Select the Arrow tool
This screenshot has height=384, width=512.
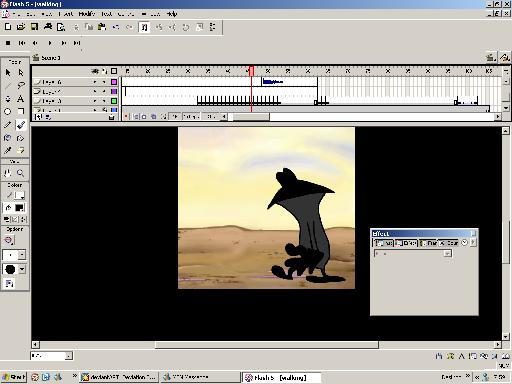click(8, 72)
